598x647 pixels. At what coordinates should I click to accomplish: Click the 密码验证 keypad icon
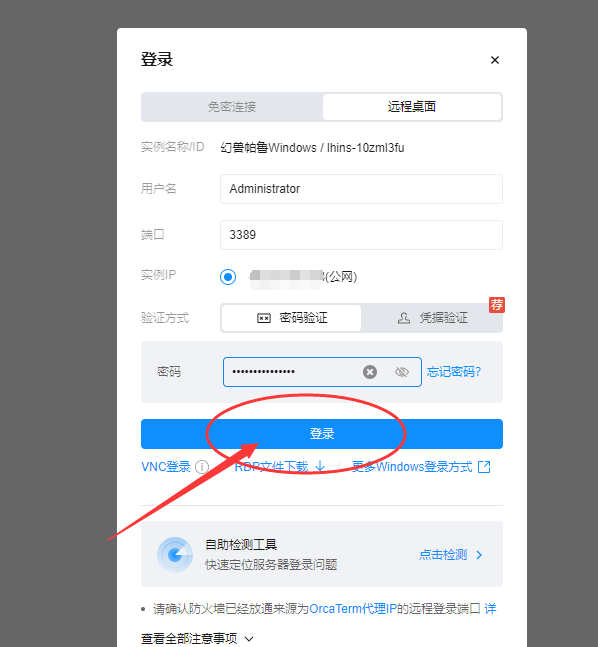tap(264, 318)
